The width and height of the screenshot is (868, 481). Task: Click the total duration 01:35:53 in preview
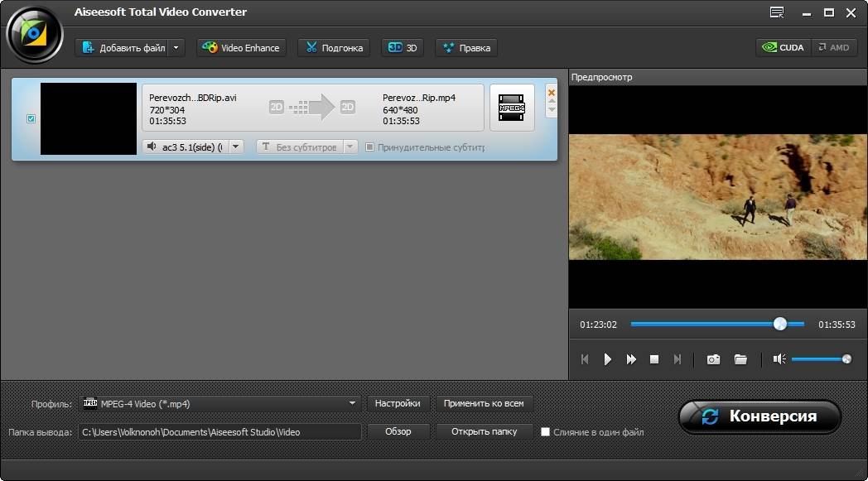coord(837,325)
